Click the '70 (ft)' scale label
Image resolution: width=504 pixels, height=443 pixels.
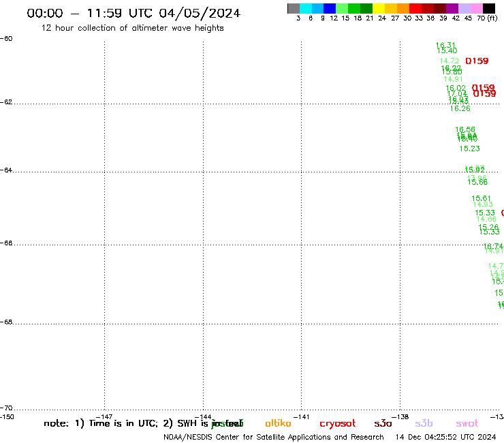pyautogui.click(x=487, y=18)
